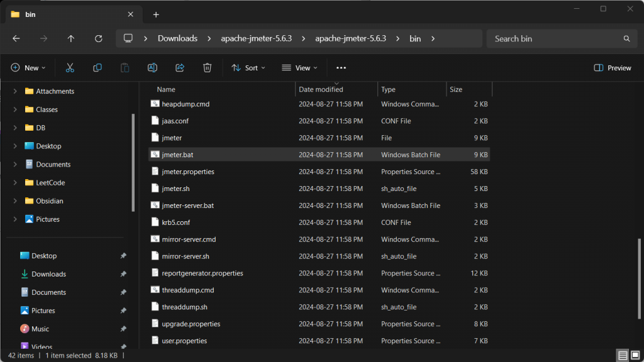Click the jmeter.bat file icon
The image size is (644, 362).
point(155,155)
